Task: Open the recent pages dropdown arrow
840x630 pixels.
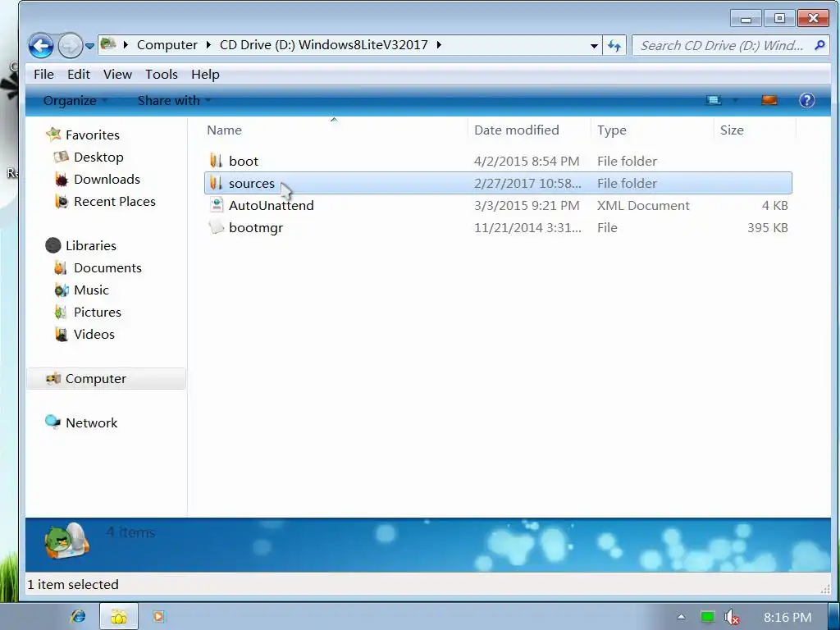Action: tap(90, 46)
